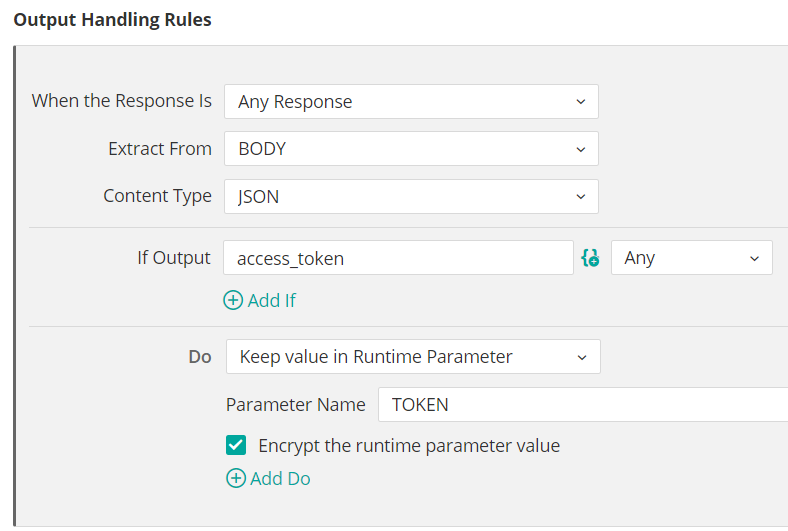Uncheck the Encrypt runtime parameter checkbox
788x531 pixels.
pyautogui.click(x=236, y=445)
